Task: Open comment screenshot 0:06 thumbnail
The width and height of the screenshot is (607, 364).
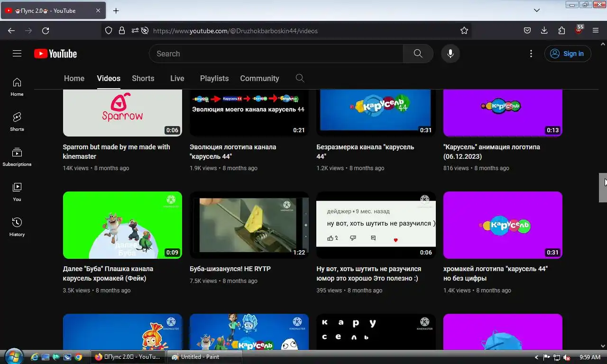Action: (376, 225)
